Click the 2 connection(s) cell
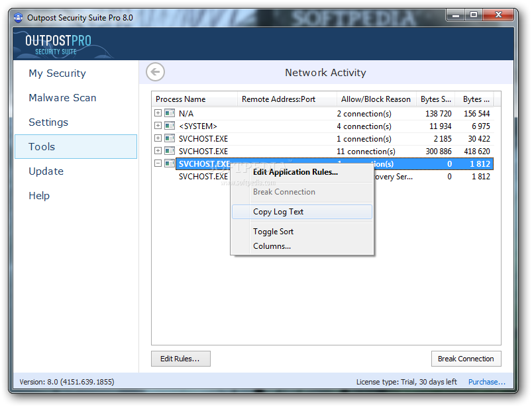The image size is (532, 407). click(364, 114)
